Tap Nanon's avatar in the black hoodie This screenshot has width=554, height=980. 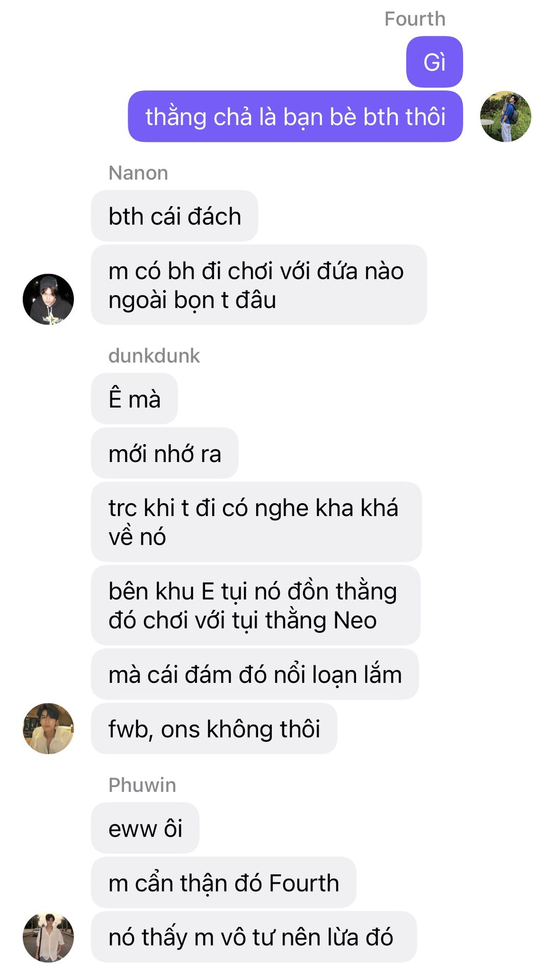pos(48,299)
